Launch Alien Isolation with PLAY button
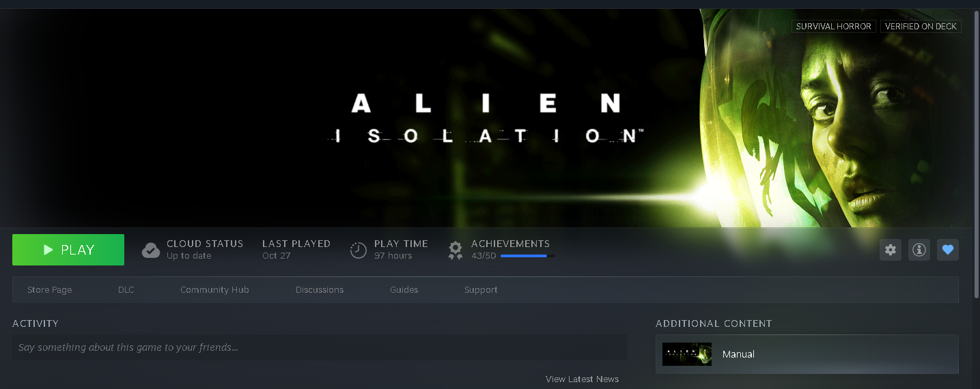 (x=68, y=250)
